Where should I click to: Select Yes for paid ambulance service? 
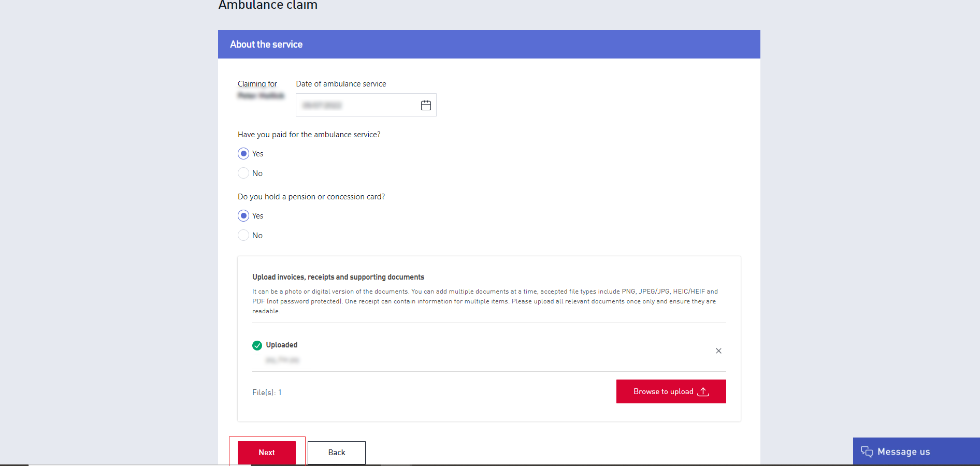[243, 154]
